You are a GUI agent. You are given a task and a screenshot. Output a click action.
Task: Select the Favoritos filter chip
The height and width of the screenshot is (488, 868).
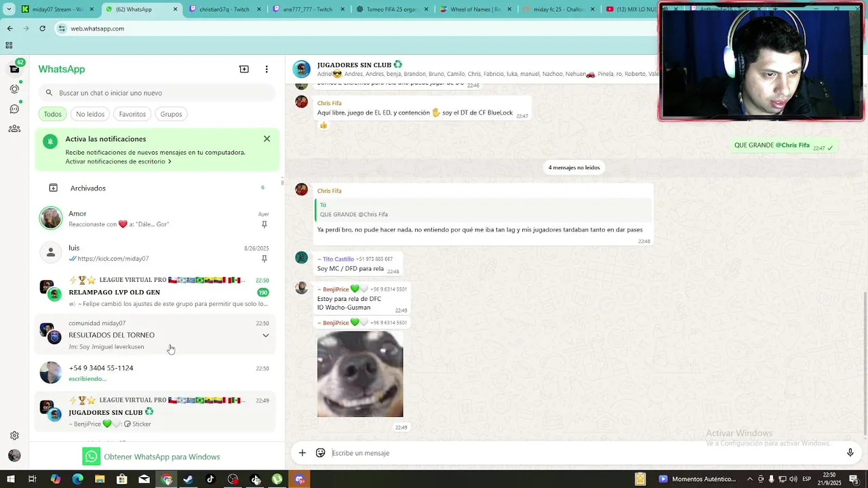(x=132, y=114)
